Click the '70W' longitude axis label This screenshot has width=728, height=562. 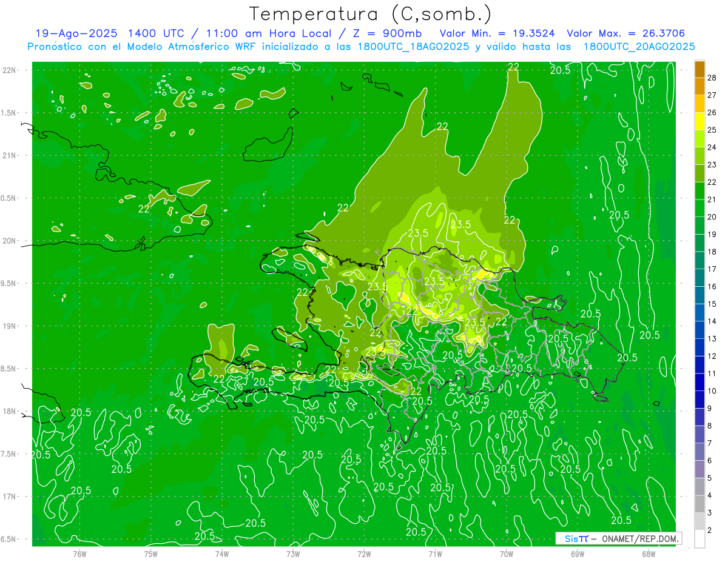[507, 554]
